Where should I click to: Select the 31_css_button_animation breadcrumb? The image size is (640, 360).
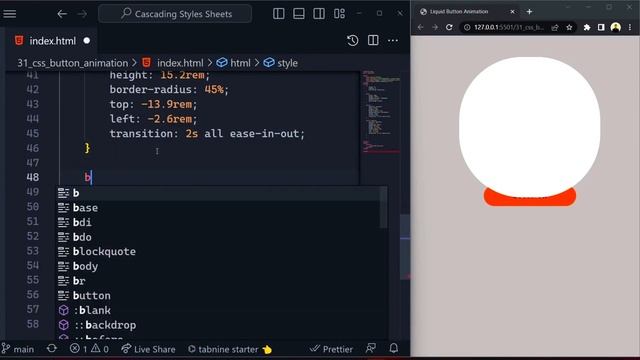[x=73, y=63]
